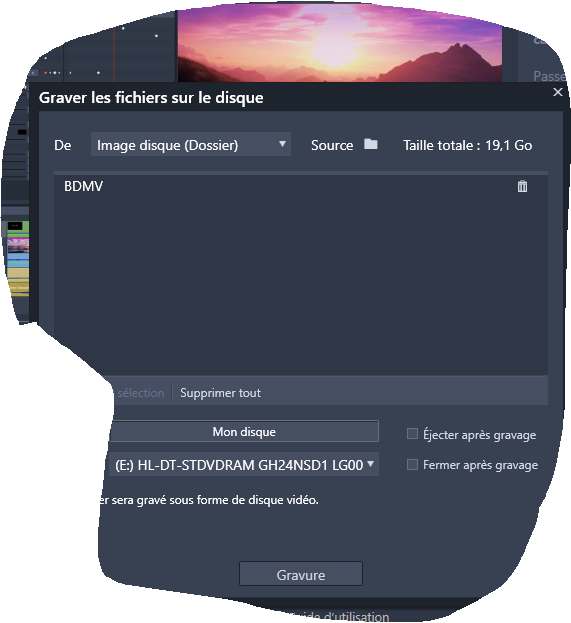Choose the greyed sélection remove option
Image resolution: width=571 pixels, height=623 pixels.
(141, 393)
